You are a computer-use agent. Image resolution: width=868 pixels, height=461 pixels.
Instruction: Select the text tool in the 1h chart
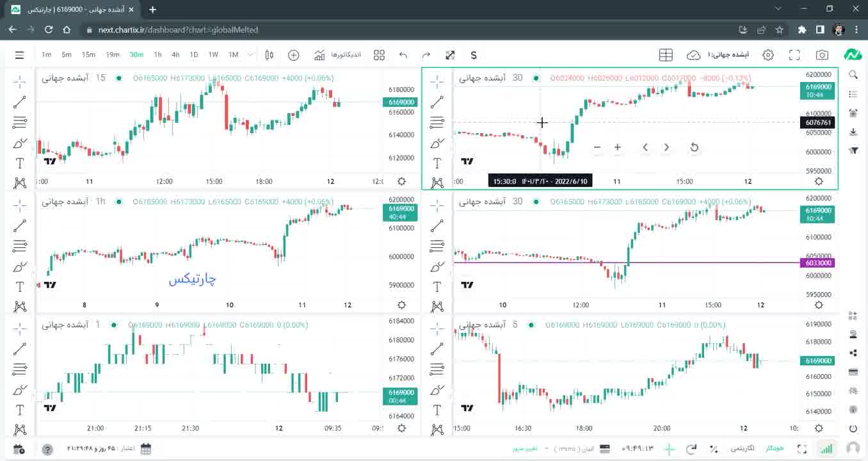(x=20, y=287)
